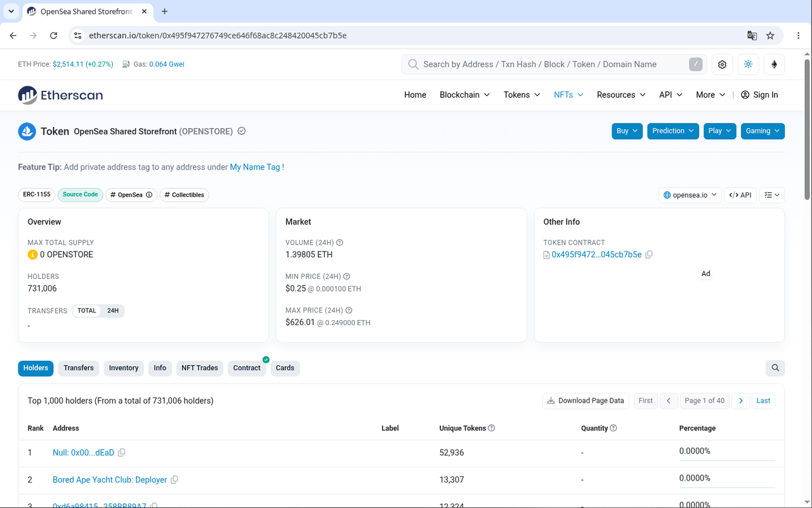The width and height of the screenshot is (812, 508).
Task: Click the info icon beside Volume (24H)
Action: tap(339, 243)
